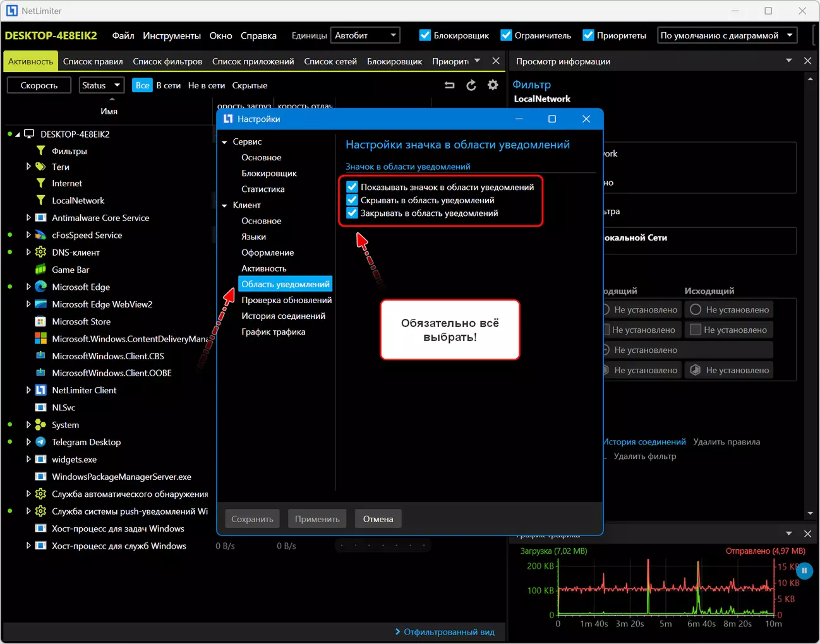The image size is (820, 644).
Task: Select Оформление in the settings tree
Action: [268, 253]
